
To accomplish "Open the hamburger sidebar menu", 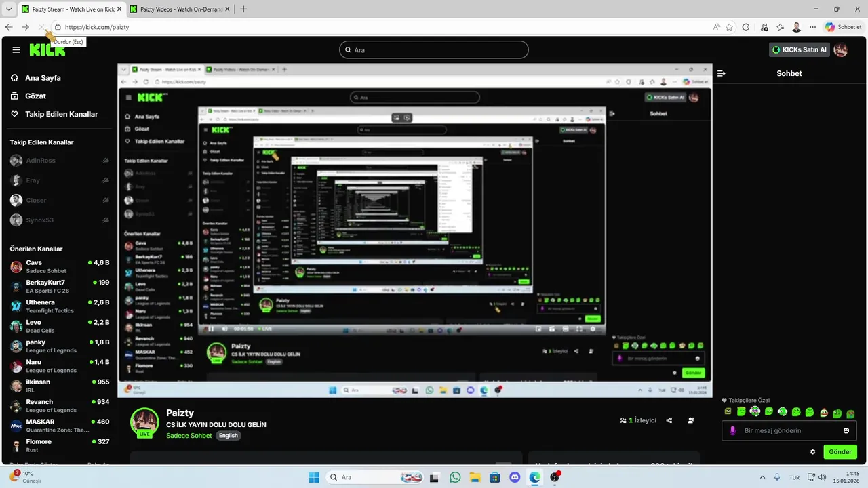I will (16, 49).
